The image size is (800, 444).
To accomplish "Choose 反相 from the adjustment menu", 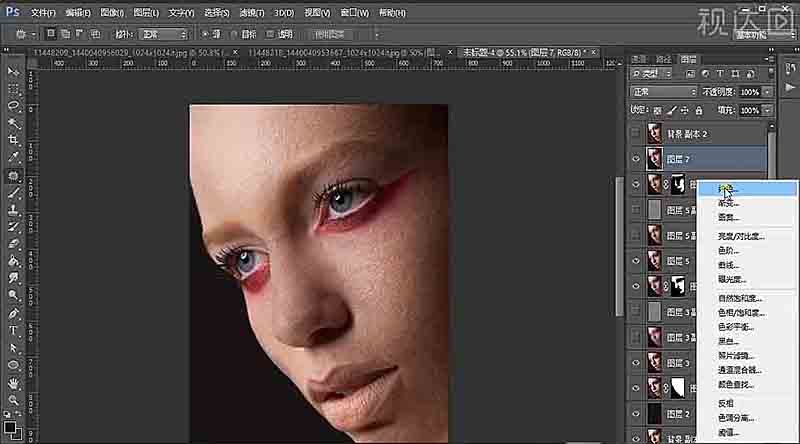I will point(726,403).
